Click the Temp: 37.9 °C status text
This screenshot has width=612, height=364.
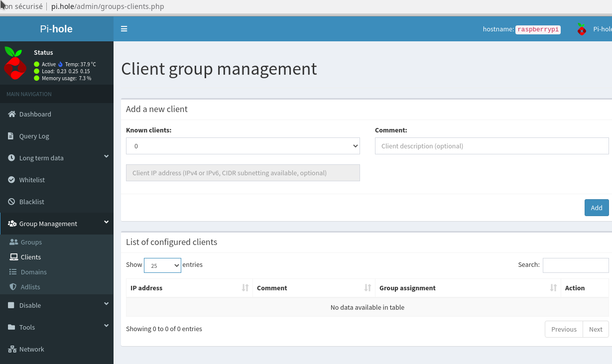80,64
